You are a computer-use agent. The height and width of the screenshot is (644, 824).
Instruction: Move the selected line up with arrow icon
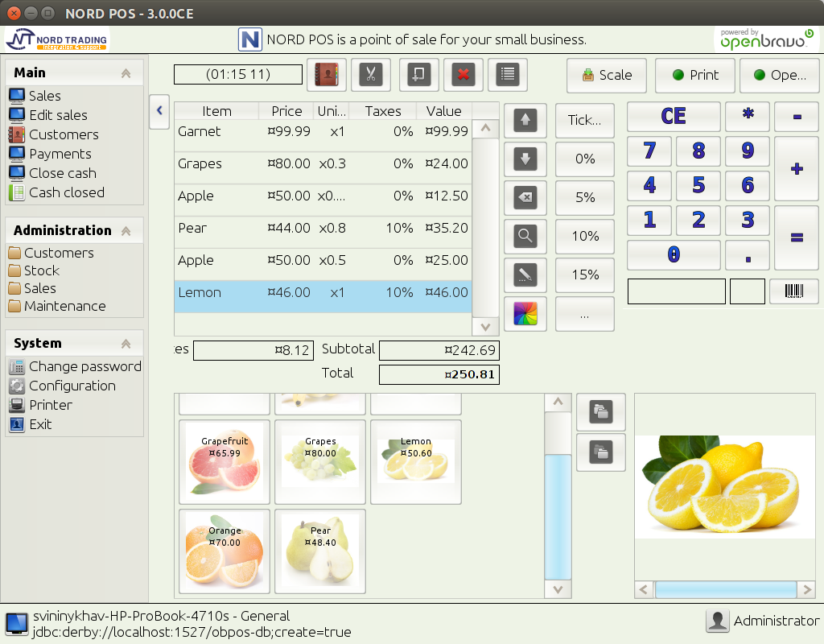(x=525, y=119)
